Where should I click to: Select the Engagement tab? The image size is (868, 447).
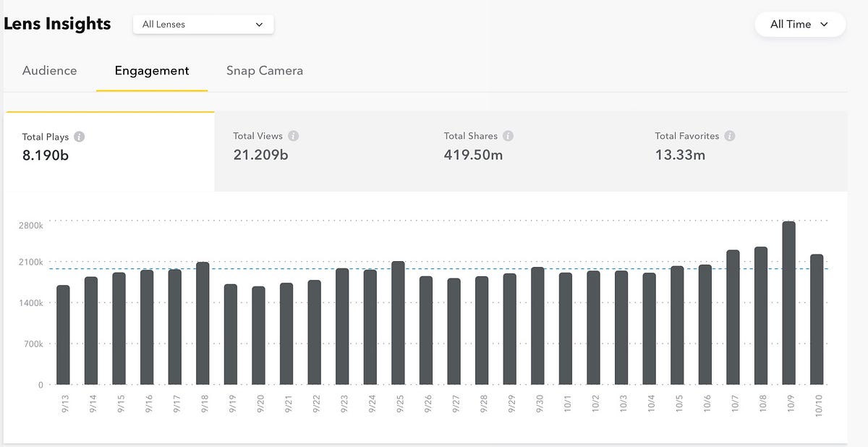[x=151, y=70]
